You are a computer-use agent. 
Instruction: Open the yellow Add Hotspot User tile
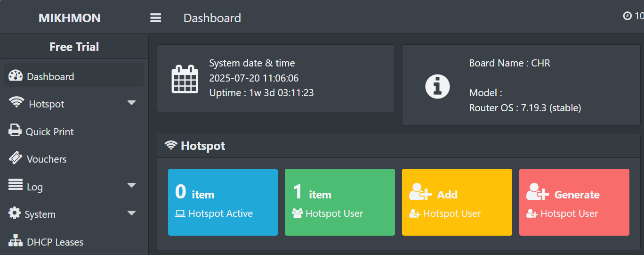[457, 202]
